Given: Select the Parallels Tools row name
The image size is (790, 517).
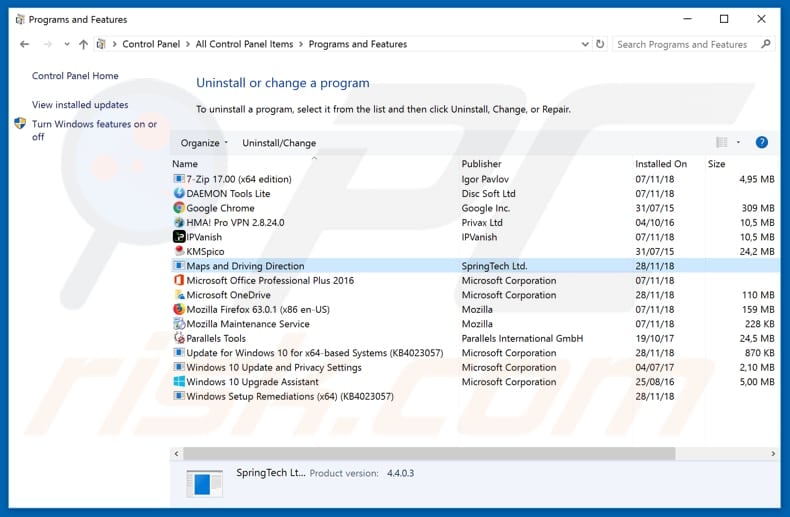Looking at the screenshot, I should pos(216,339).
